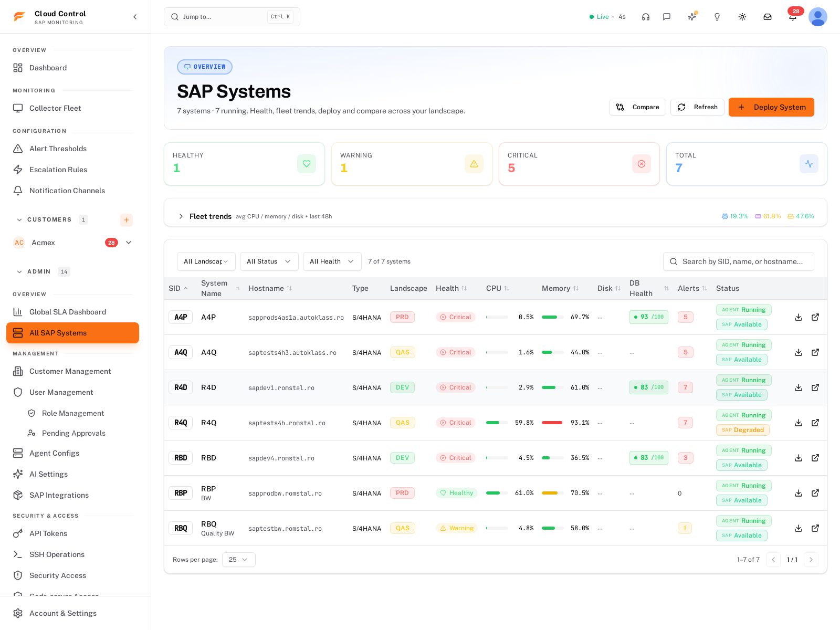840x630 pixels.
Task: Change rows per page 25 dropdown
Action: pyautogui.click(x=239, y=560)
